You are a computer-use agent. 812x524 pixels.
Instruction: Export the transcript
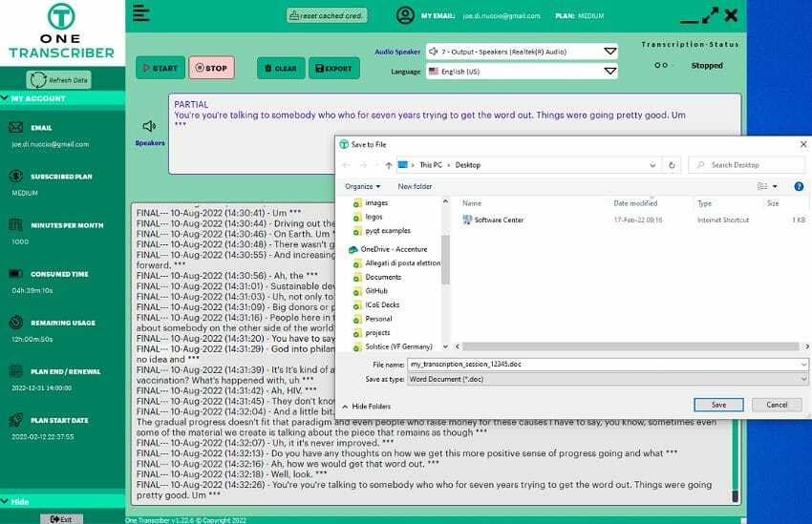point(334,68)
